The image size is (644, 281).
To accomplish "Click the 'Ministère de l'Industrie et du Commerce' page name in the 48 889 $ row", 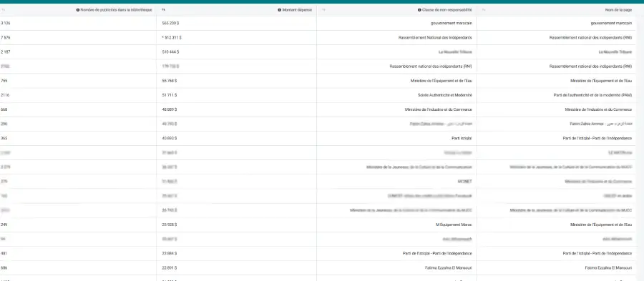I will (598, 109).
